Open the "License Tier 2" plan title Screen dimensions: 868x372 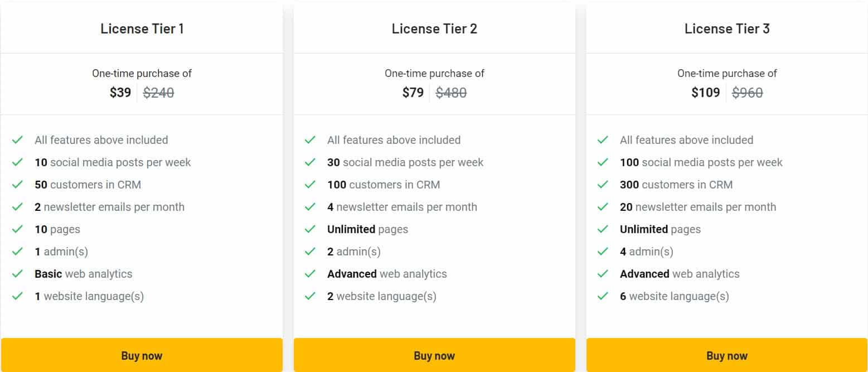tap(434, 28)
